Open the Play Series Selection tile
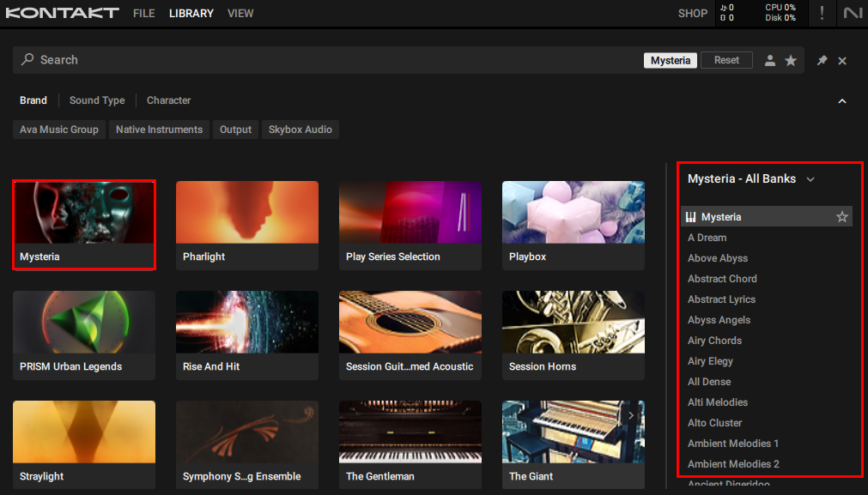The width and height of the screenshot is (868, 495). [410, 225]
